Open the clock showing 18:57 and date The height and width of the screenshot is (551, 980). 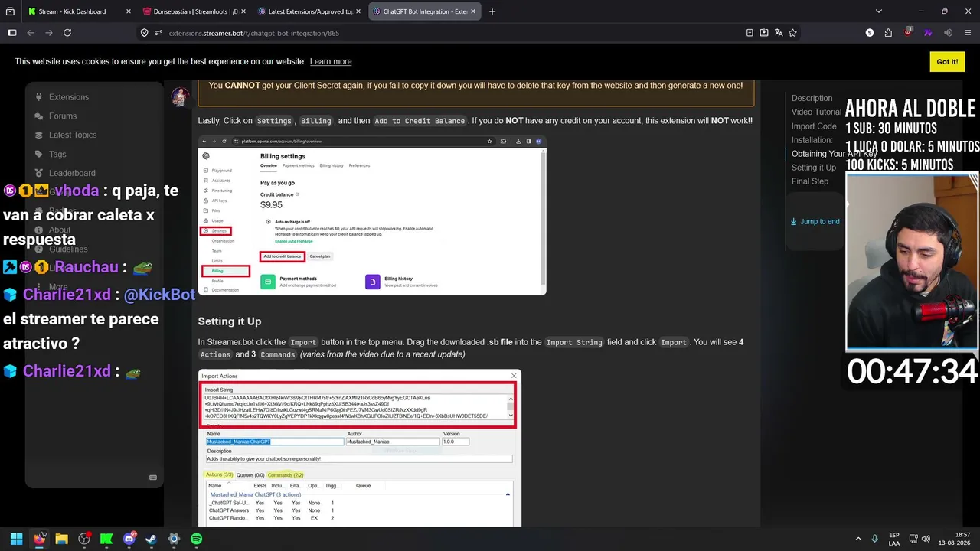[955, 539]
